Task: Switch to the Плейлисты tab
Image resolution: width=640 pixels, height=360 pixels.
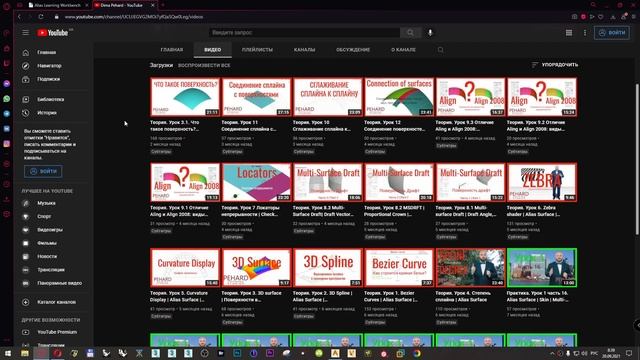Action: tap(257, 50)
